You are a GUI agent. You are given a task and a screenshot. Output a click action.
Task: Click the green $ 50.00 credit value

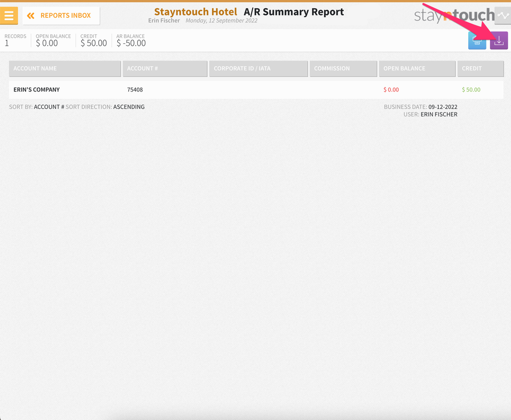471,89
